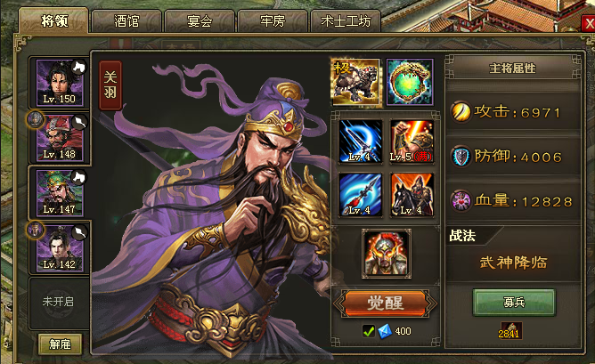Click the 未开启 locked general slot

click(x=59, y=303)
